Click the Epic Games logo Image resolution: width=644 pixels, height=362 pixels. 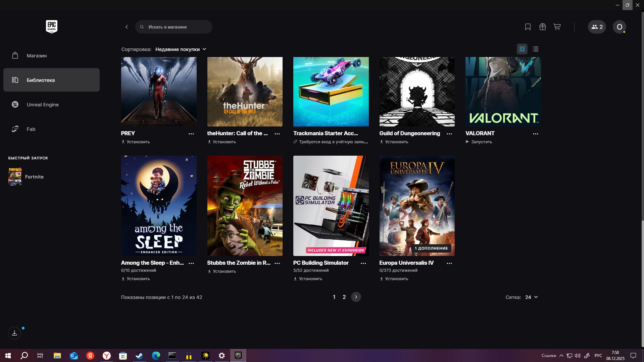(52, 27)
